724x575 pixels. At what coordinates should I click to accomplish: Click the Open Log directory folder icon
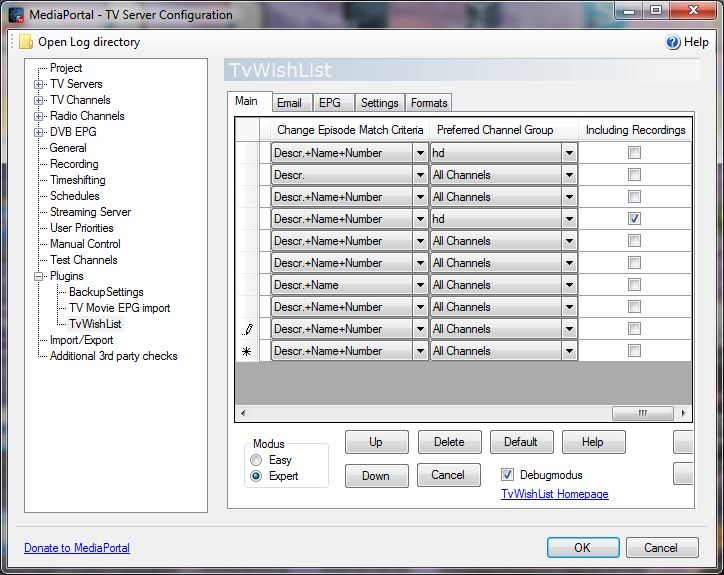click(26, 42)
